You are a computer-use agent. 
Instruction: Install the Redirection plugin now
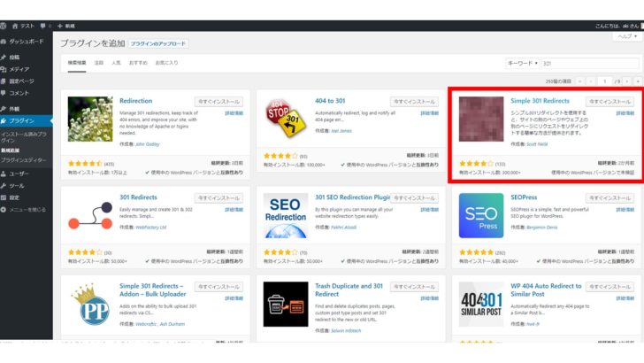(x=218, y=102)
